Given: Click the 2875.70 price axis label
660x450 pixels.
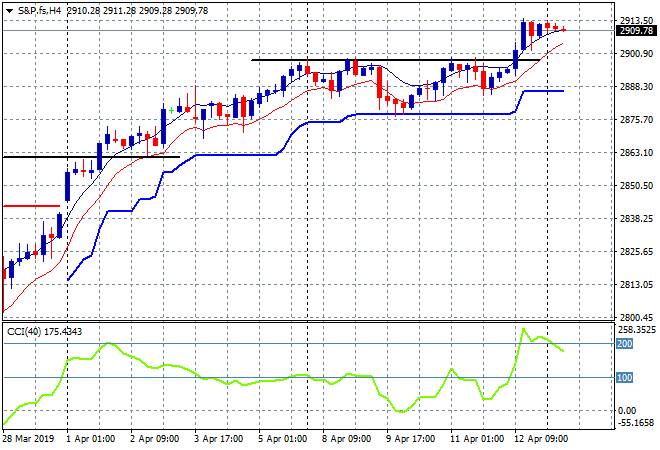Looking at the screenshot, I should coord(636,120).
